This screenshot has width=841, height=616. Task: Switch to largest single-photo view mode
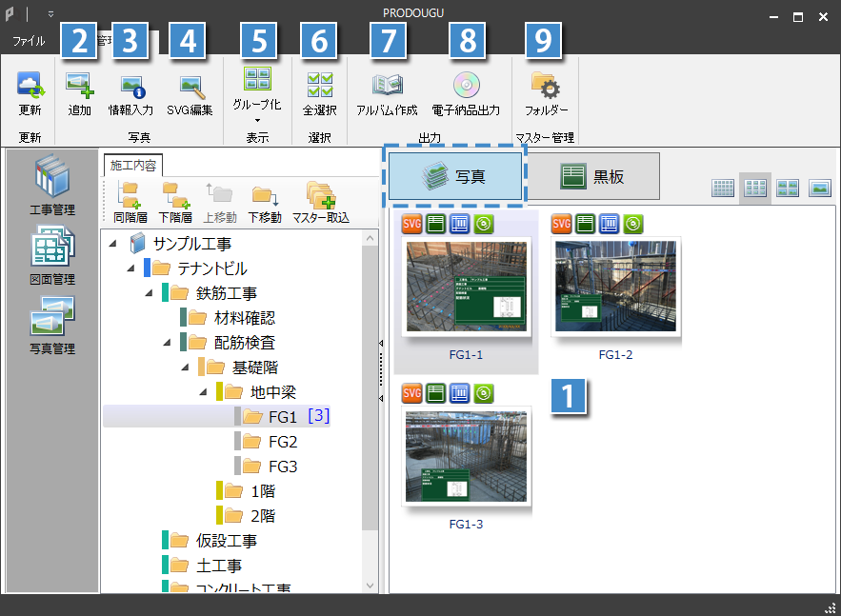pyautogui.click(x=819, y=188)
